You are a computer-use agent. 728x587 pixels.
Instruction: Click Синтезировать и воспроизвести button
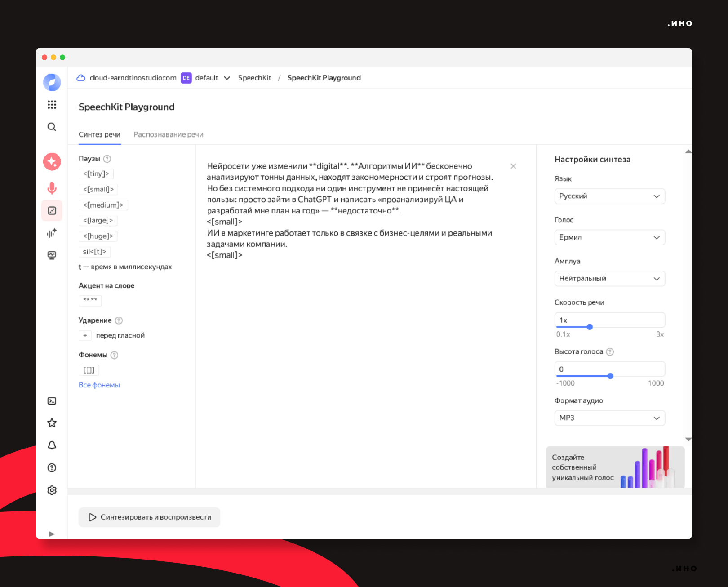click(149, 517)
